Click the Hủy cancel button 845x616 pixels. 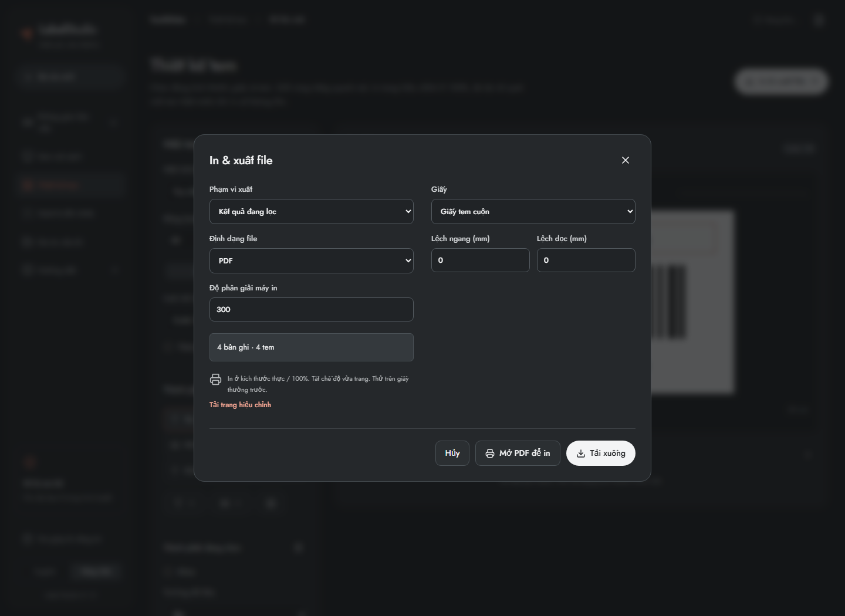(452, 453)
